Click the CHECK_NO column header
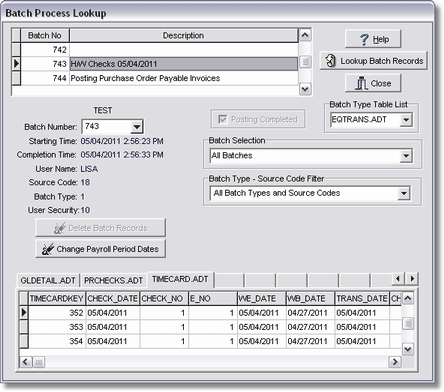The image size is (444, 392). pyautogui.click(x=164, y=299)
